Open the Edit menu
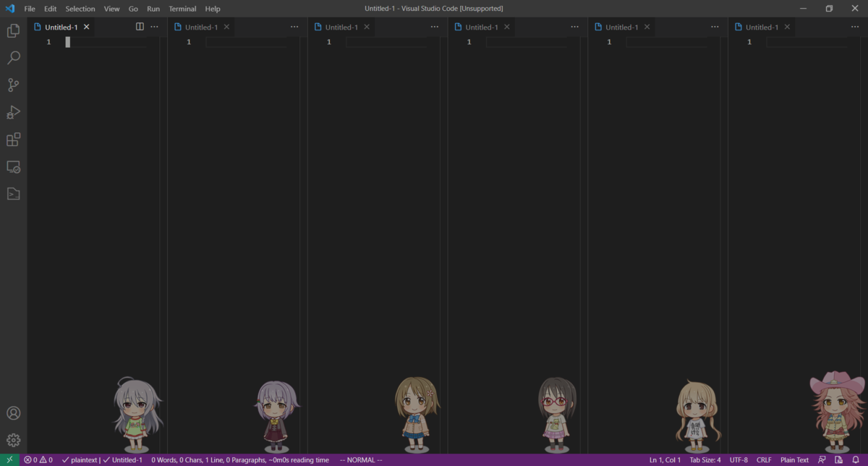 tap(50, 9)
